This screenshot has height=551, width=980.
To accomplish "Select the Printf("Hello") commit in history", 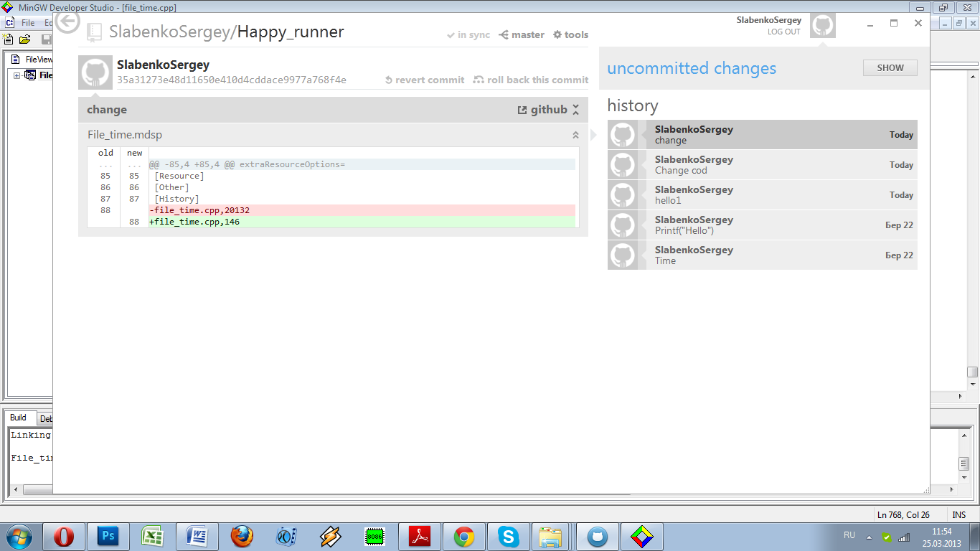I will pyautogui.click(x=763, y=225).
